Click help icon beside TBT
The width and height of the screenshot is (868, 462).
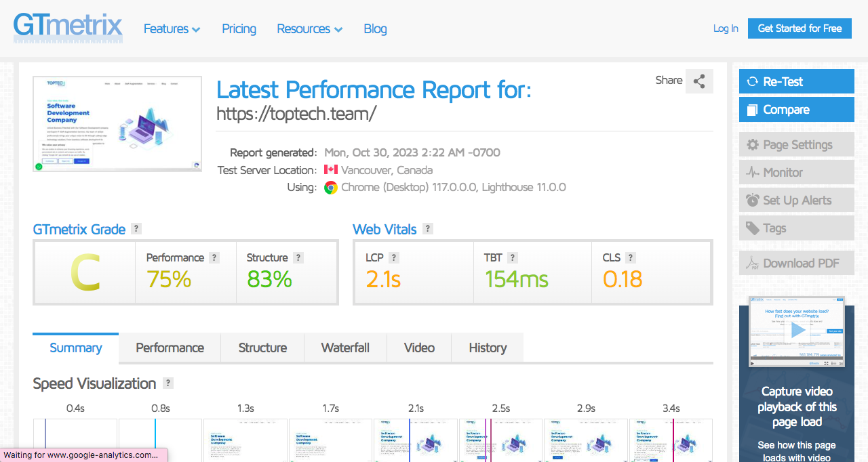[x=513, y=257]
